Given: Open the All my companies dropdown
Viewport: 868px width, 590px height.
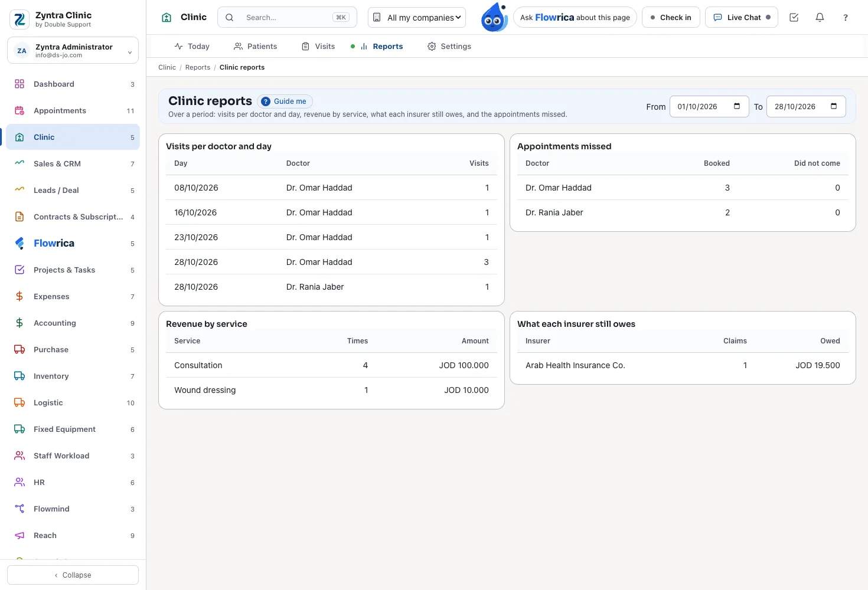Looking at the screenshot, I should point(417,18).
